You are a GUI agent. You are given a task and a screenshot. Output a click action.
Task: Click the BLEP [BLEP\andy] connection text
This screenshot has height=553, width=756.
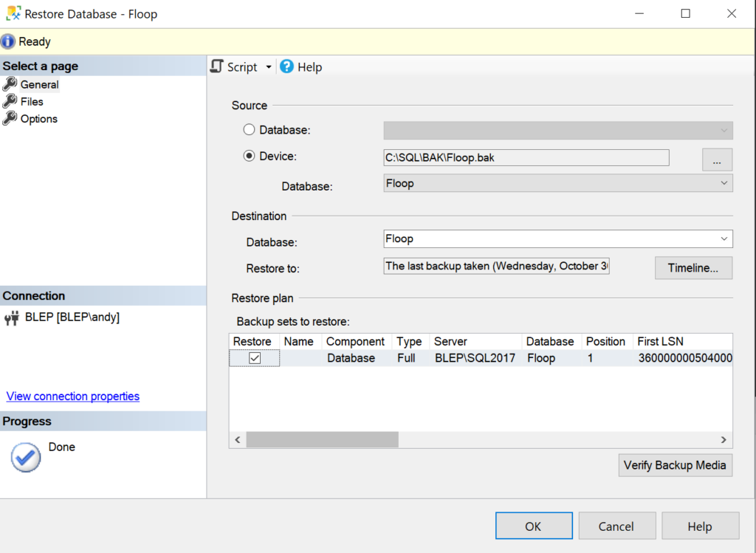pyautogui.click(x=72, y=317)
